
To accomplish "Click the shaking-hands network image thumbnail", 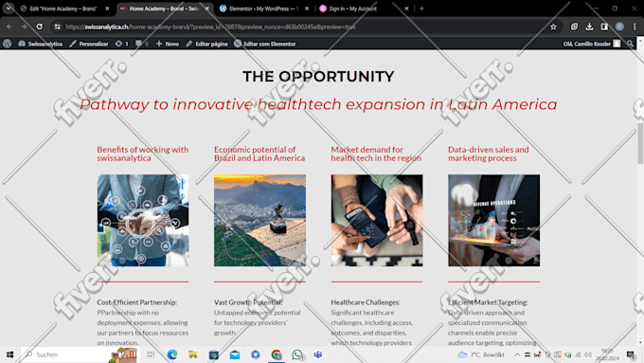I will click(143, 220).
